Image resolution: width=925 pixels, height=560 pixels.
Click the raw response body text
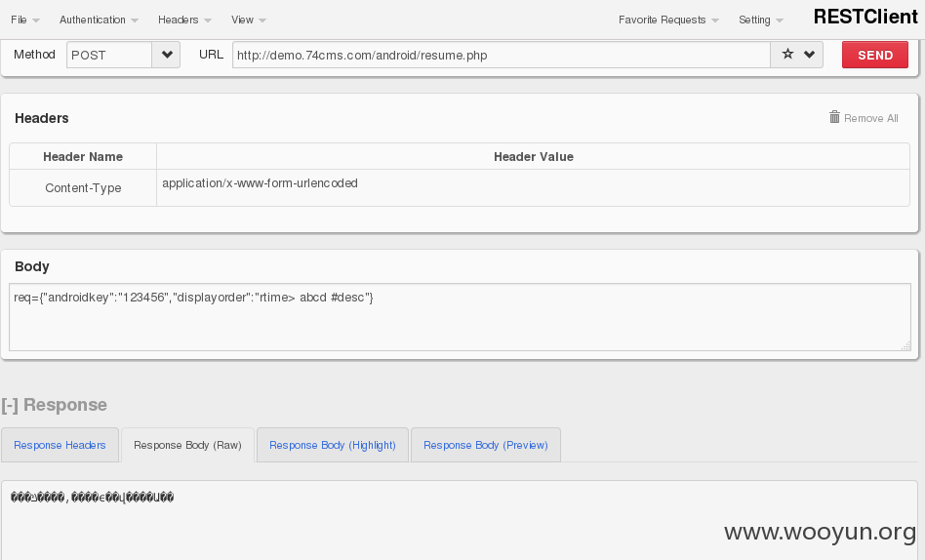(x=93, y=497)
